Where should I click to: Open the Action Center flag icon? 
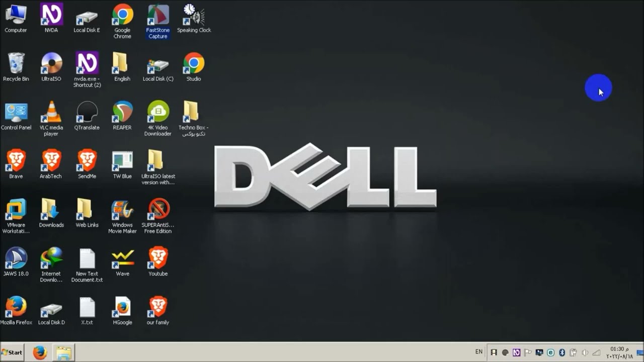coord(528,352)
